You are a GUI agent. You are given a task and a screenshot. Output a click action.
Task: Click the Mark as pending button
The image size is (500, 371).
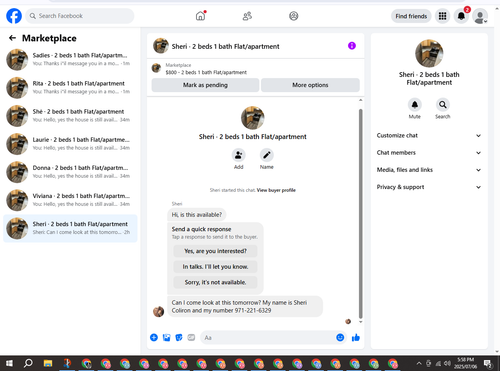tap(205, 85)
